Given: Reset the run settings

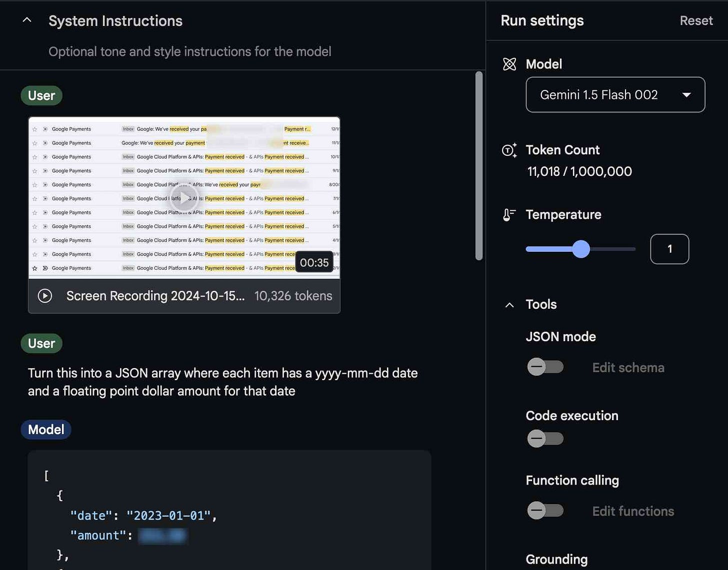Looking at the screenshot, I should coord(695,20).
